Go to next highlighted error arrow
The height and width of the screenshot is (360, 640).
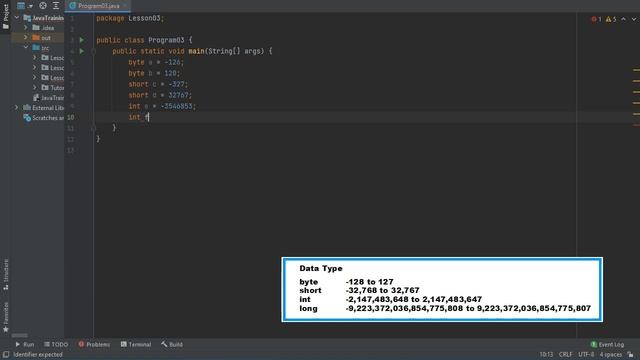click(633, 19)
